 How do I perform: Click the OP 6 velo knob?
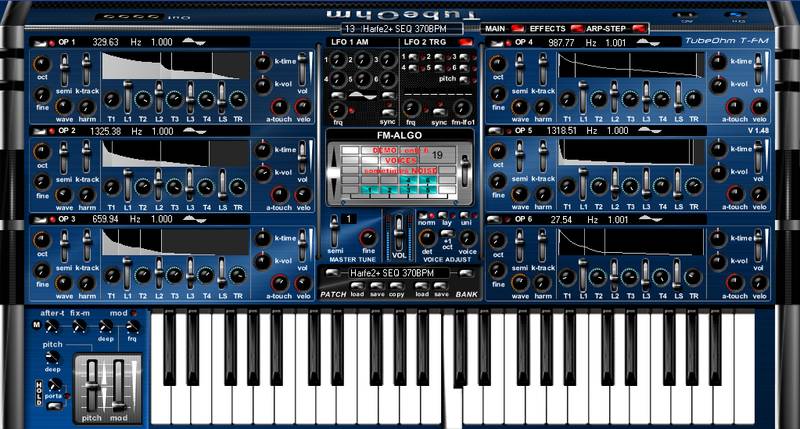[759, 283]
